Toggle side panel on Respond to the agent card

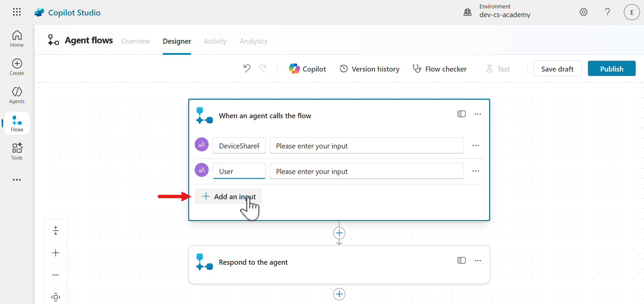coord(462,261)
